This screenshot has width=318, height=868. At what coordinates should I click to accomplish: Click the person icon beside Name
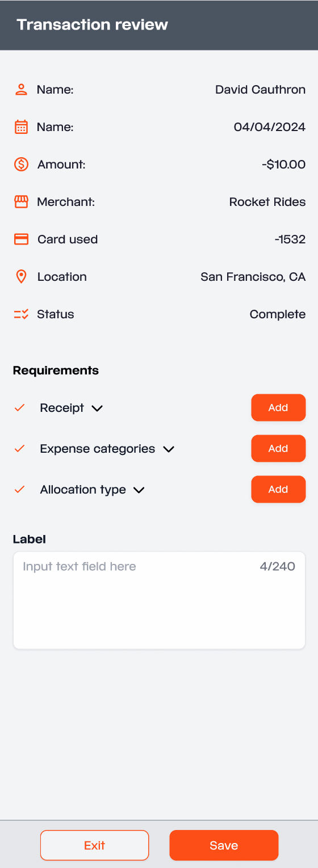coord(21,90)
